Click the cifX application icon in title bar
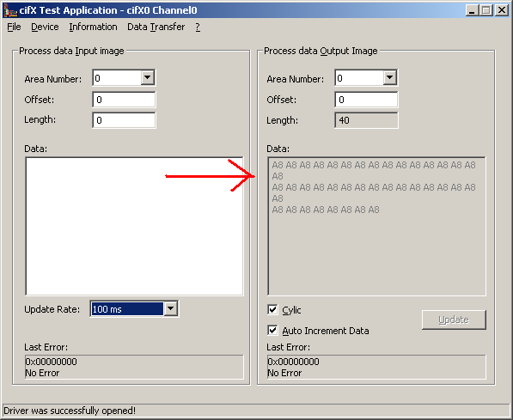This screenshot has width=513, height=420. coord(10,10)
